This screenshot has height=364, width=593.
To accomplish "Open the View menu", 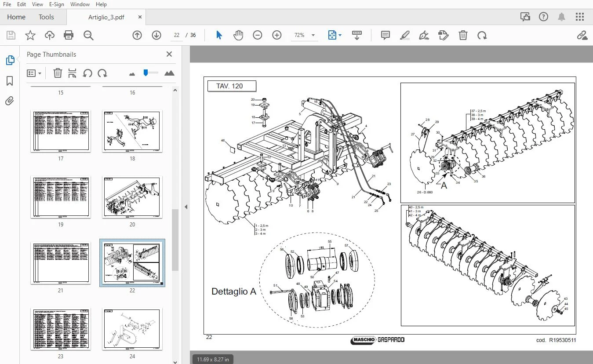I will tap(38, 4).
